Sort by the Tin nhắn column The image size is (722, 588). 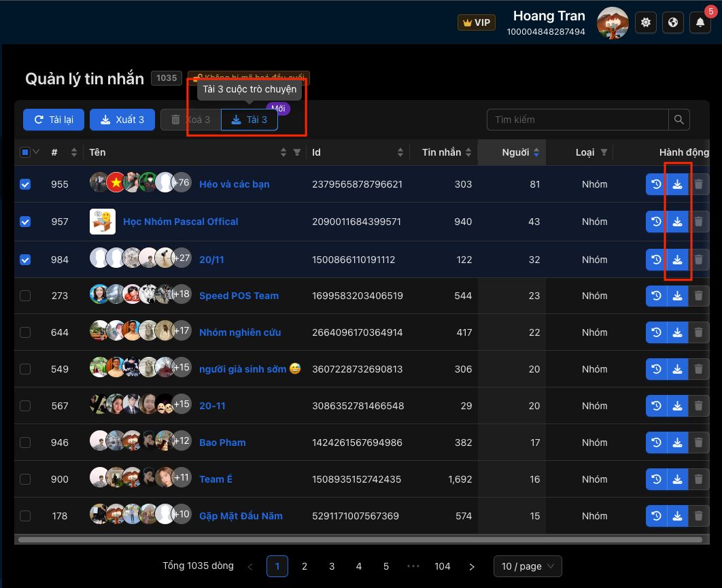point(468,152)
